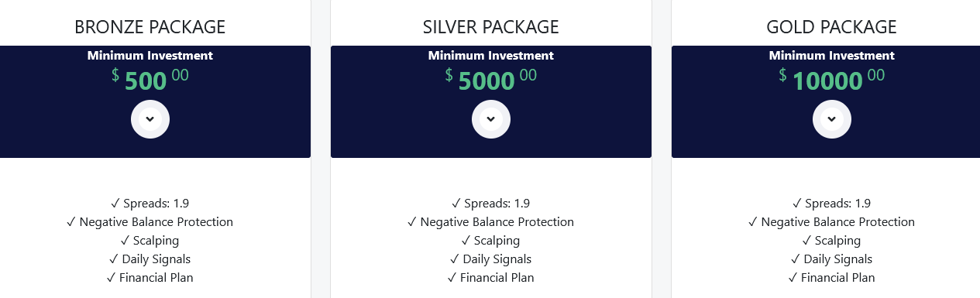The image size is (980, 298).
Task: Click Financial Plan under Bronze Package
Action: (x=150, y=278)
